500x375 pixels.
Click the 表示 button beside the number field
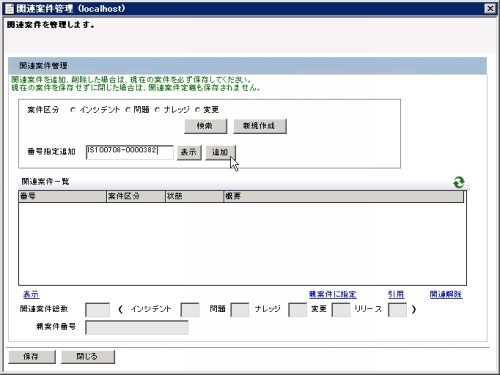(x=189, y=152)
